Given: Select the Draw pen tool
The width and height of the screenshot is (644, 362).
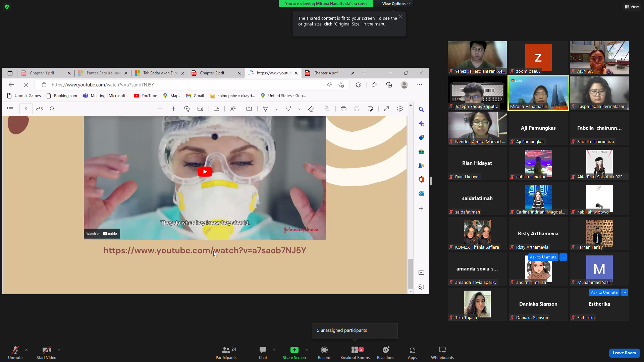Looking at the screenshot, I should click(265, 109).
